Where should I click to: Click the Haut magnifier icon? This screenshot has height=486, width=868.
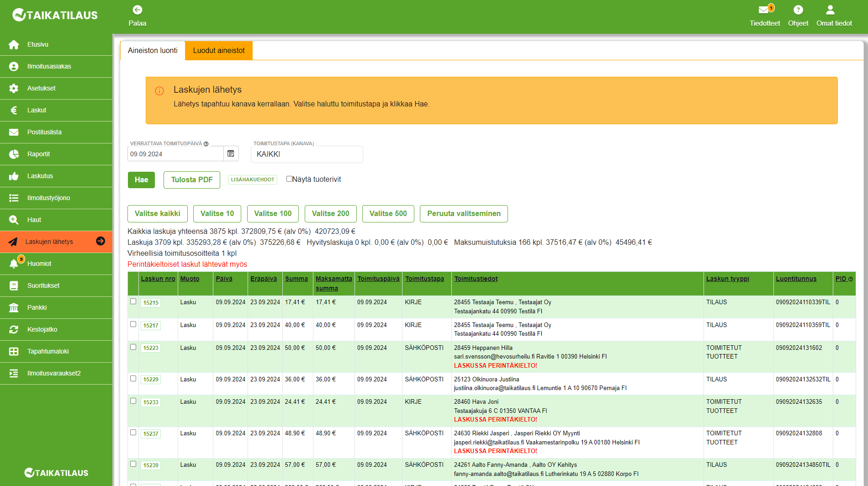[14, 220]
